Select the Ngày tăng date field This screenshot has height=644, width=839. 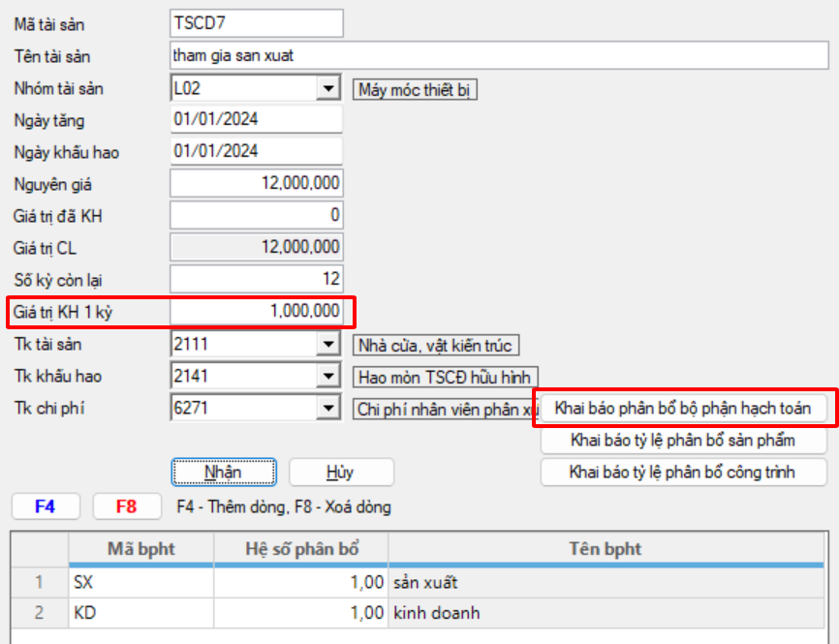[256, 120]
